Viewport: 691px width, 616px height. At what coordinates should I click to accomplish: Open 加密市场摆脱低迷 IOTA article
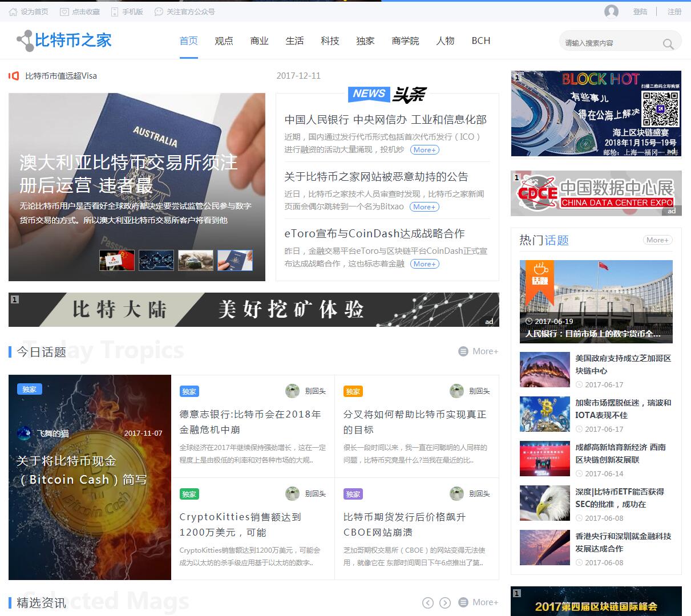(x=623, y=409)
